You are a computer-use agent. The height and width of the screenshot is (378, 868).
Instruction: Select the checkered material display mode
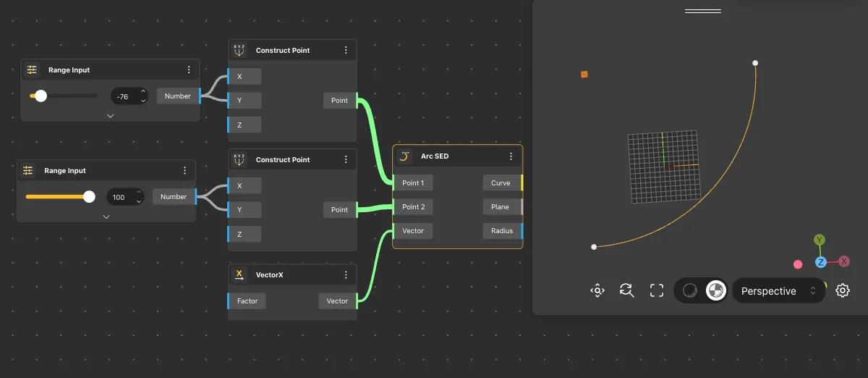715,291
